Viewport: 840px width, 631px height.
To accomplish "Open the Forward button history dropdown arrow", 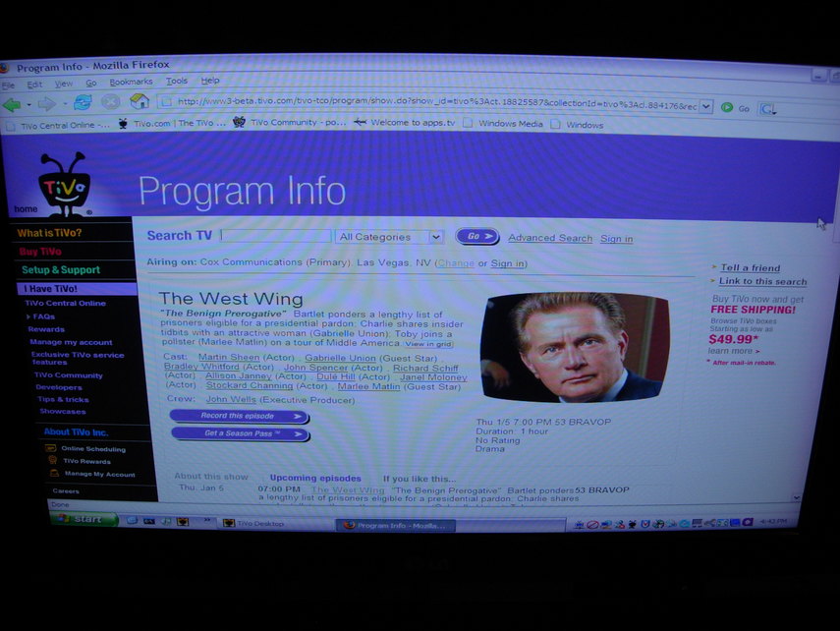I will tap(65, 103).
